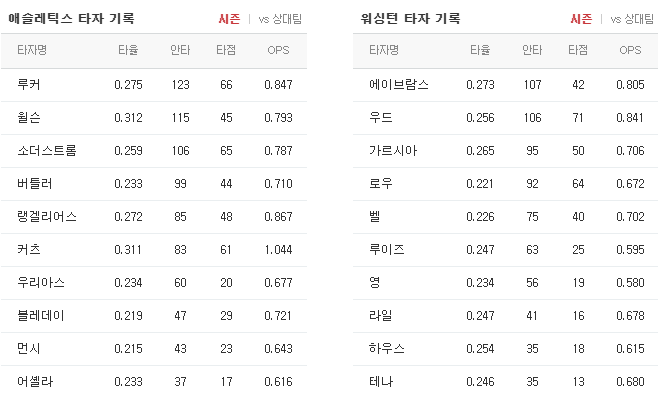Screen dimensions: 658x399
Task: Click batter name 가르시아
Action: click(x=393, y=151)
